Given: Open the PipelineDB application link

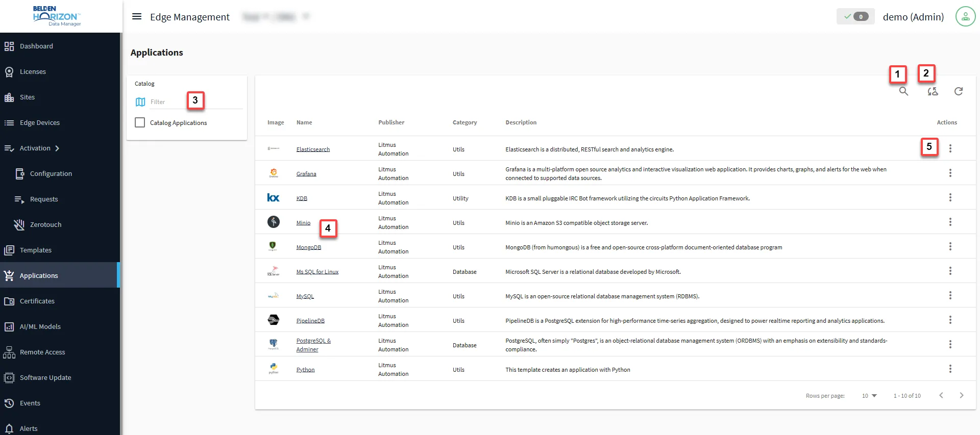Looking at the screenshot, I should (310, 321).
